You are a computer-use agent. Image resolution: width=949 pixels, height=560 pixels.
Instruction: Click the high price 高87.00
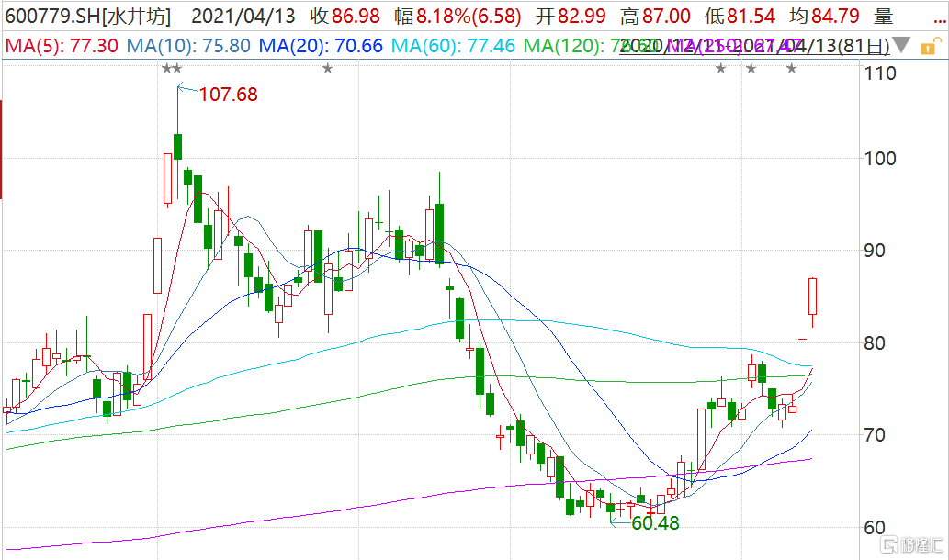(655, 16)
